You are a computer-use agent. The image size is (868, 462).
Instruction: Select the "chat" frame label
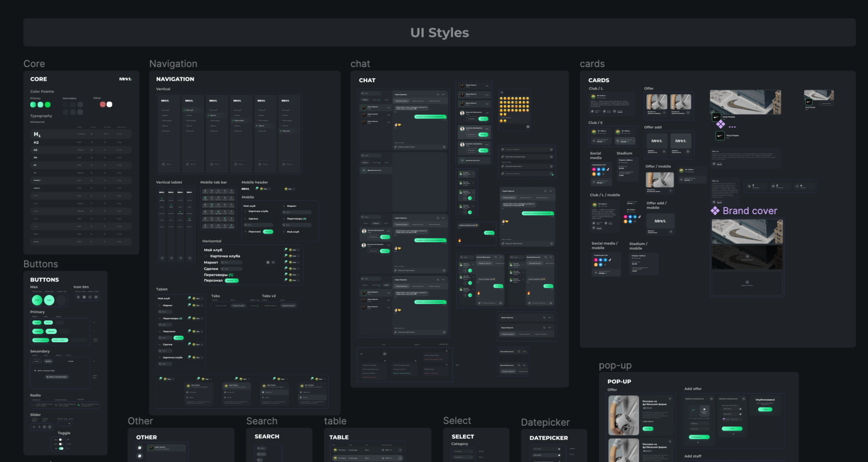click(360, 64)
